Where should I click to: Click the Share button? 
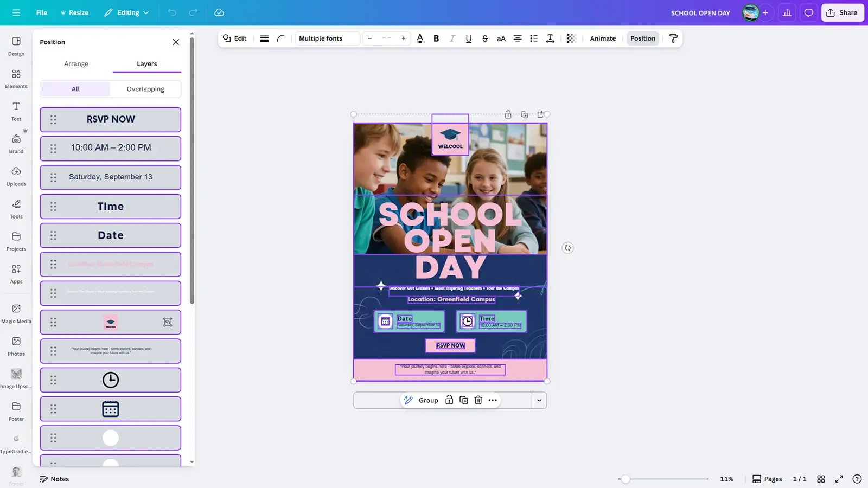(x=842, y=12)
